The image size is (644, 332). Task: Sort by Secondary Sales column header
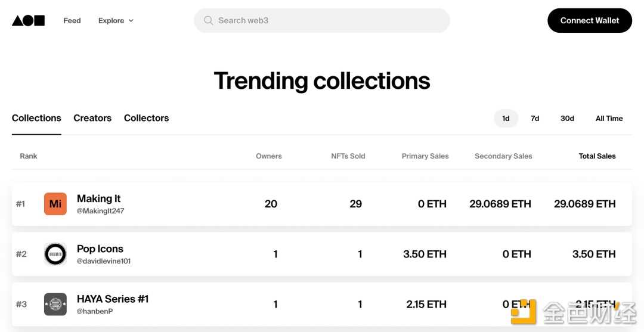503,156
